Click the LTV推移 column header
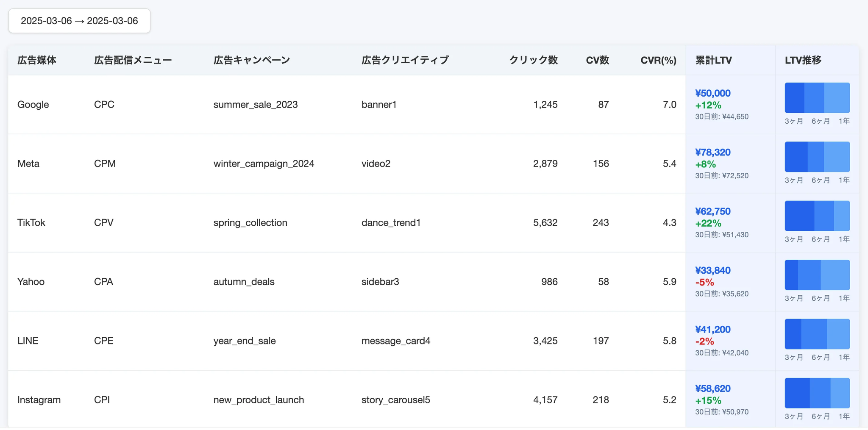 [x=803, y=60]
